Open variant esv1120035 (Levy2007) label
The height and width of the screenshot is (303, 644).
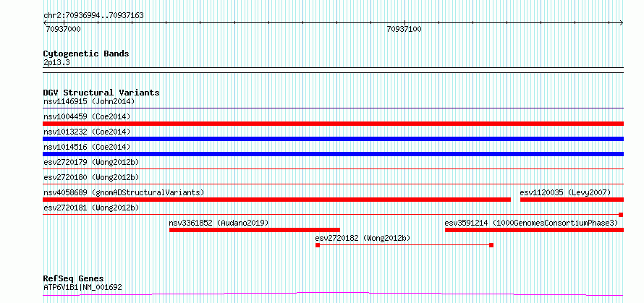tap(565, 192)
